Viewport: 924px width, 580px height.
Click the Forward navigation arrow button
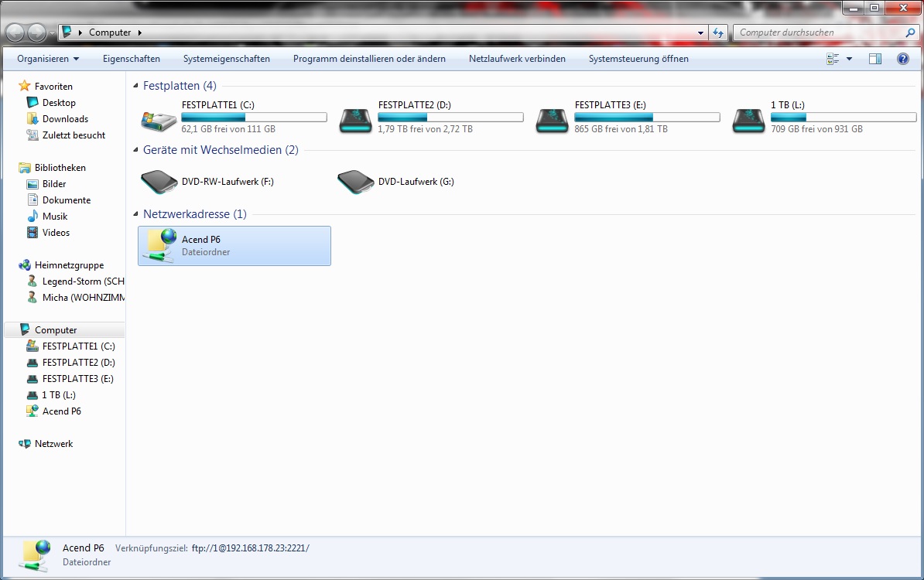point(36,32)
